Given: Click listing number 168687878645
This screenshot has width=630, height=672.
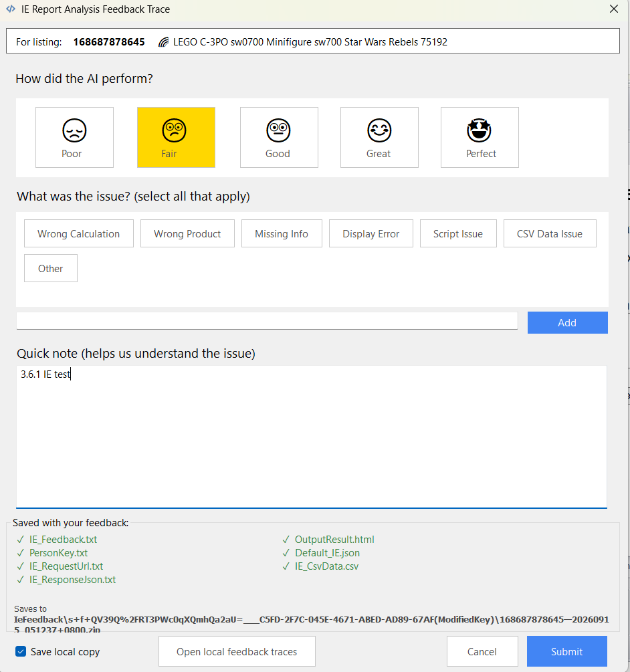Looking at the screenshot, I should click(109, 42).
